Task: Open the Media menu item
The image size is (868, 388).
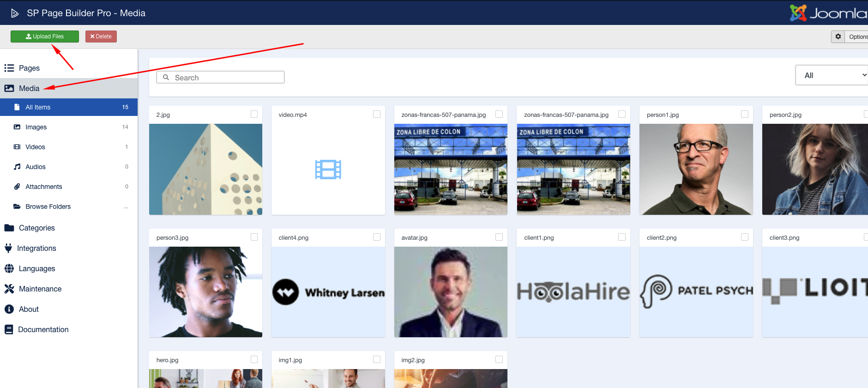Action: 69,88
